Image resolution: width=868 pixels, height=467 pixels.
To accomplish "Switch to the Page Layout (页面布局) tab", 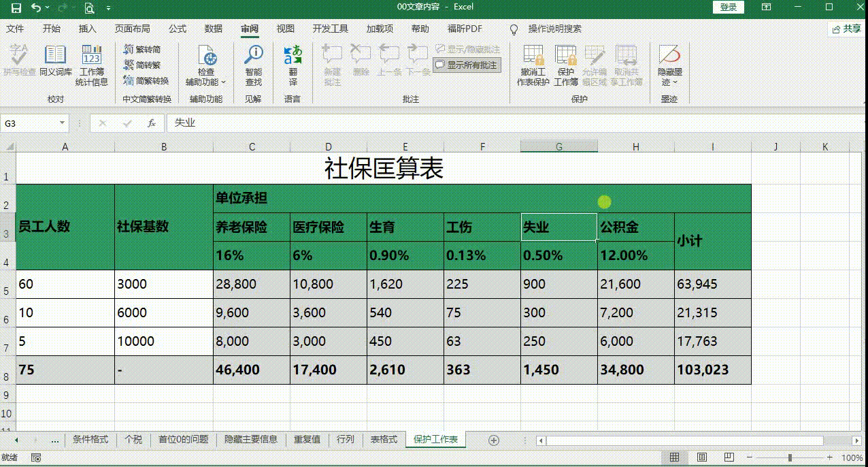I will tap(132, 29).
